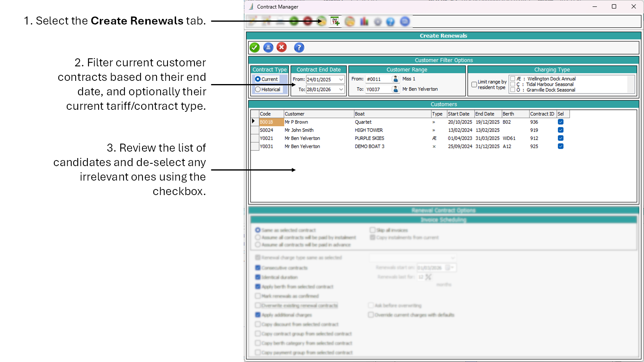
Task: Expand the From contract end date dropdown
Action: point(341,79)
